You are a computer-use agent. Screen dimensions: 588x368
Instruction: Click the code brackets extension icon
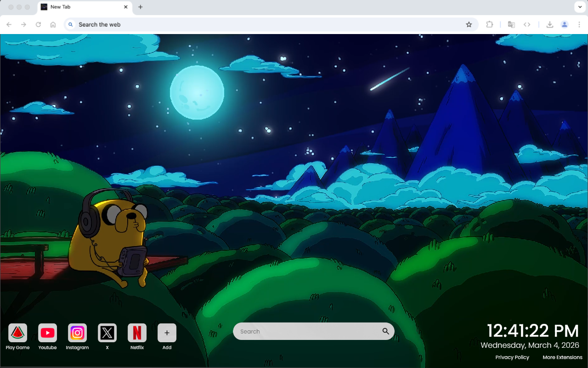527,24
